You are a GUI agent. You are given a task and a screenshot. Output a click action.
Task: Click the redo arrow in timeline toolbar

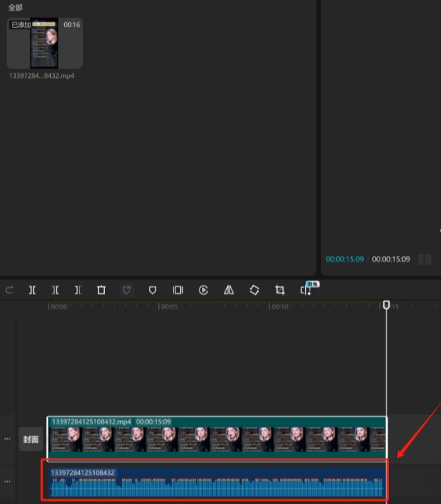tap(9, 290)
